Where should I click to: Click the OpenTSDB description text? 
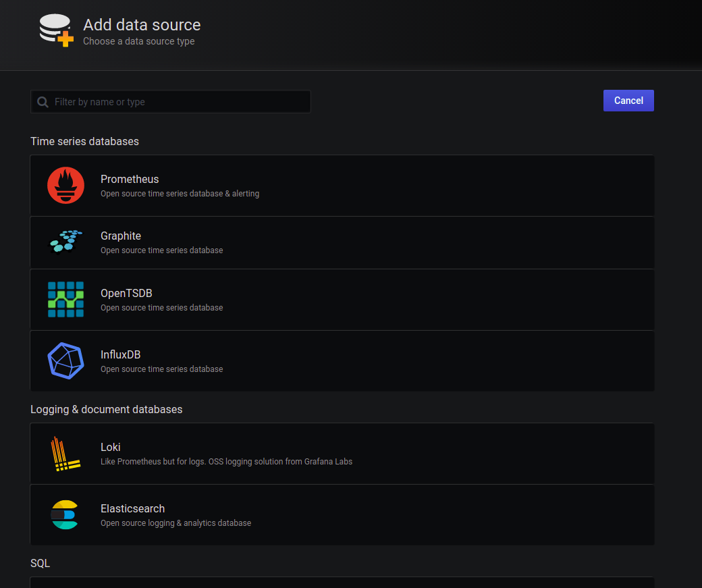(x=161, y=308)
